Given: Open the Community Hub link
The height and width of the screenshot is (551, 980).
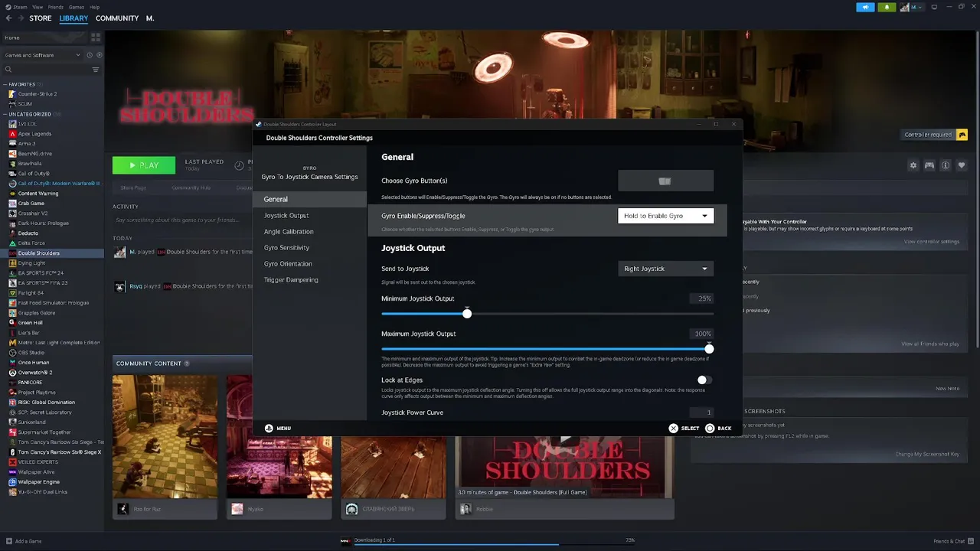Looking at the screenshot, I should click(x=191, y=187).
